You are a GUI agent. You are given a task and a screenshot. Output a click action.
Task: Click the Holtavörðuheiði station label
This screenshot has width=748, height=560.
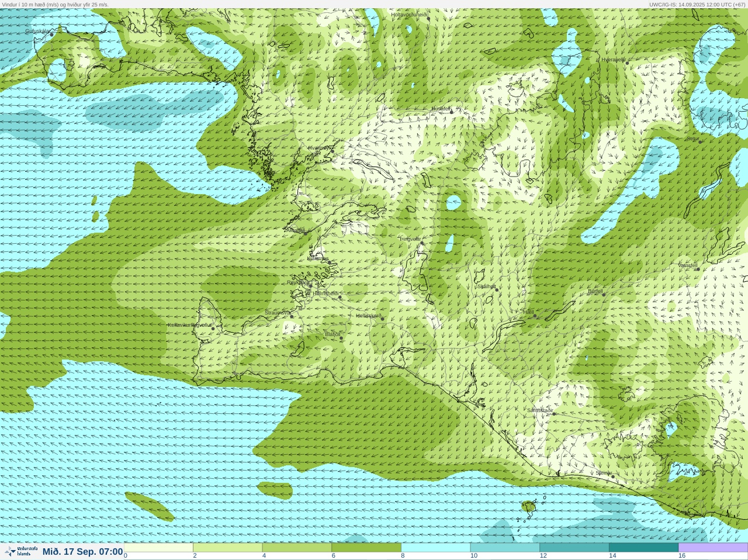[410, 14]
